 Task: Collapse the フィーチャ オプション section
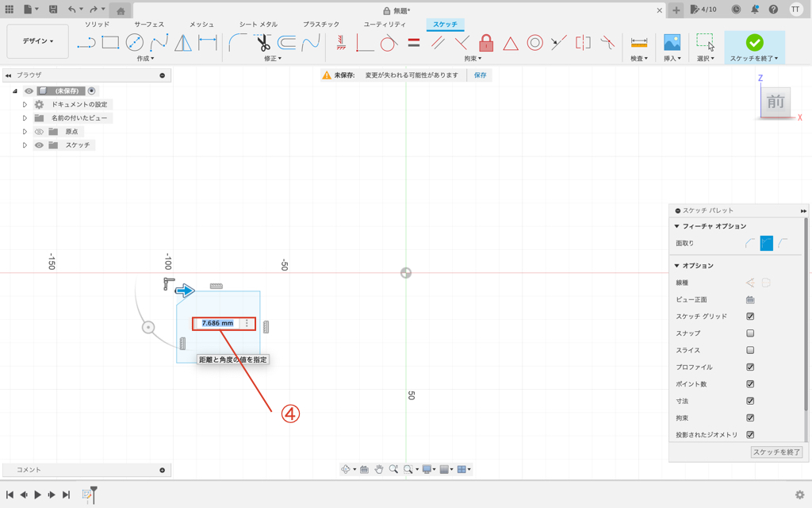(x=677, y=226)
